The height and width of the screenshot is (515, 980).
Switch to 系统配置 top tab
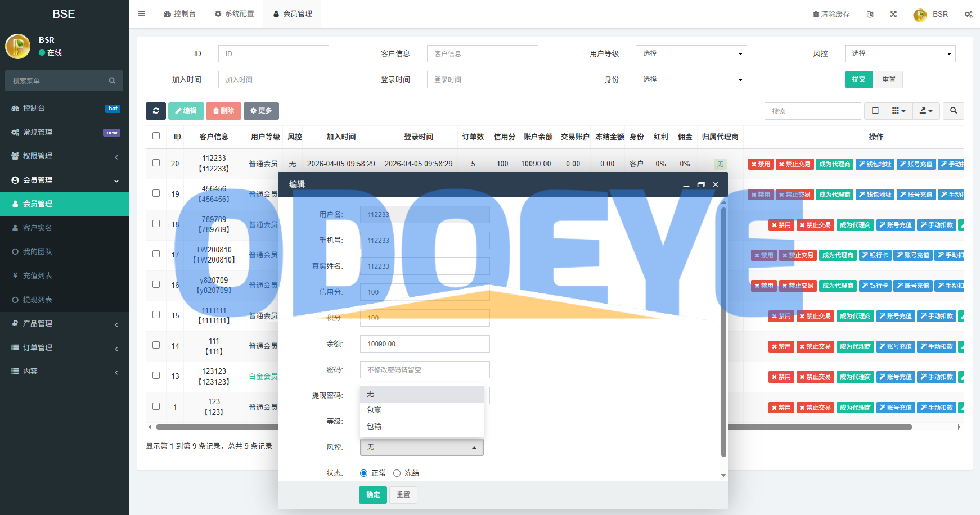pyautogui.click(x=234, y=14)
